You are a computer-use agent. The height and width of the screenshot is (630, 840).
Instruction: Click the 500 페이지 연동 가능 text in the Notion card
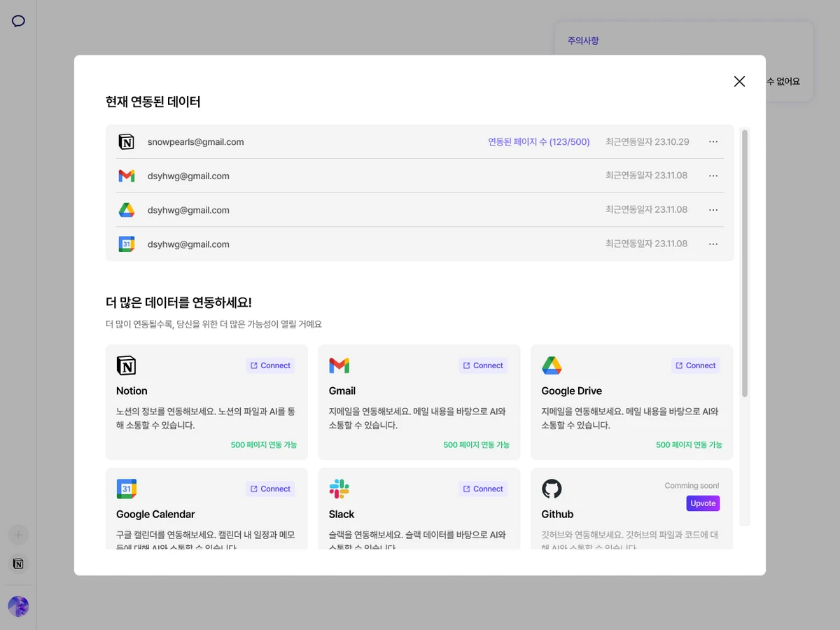(x=264, y=444)
